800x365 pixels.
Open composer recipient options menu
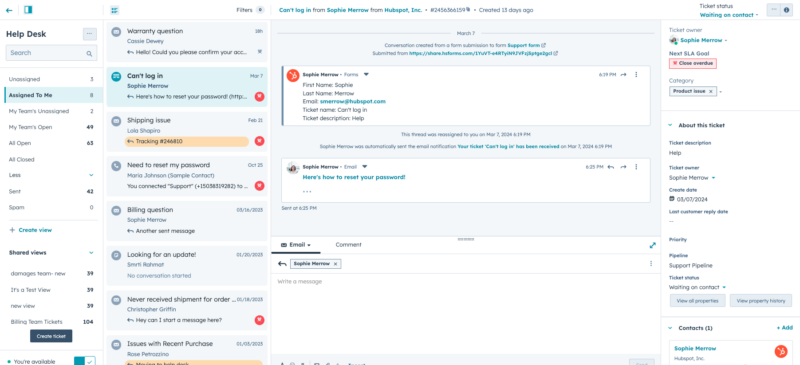(651, 263)
